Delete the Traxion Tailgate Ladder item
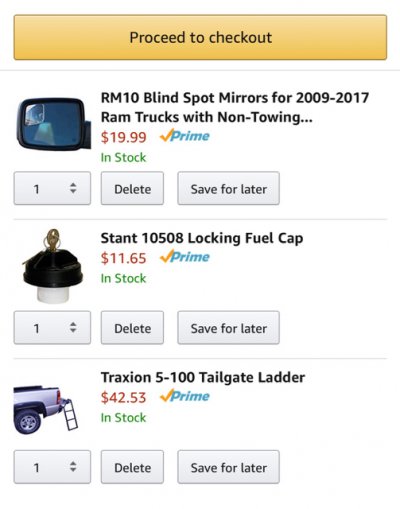The height and width of the screenshot is (509, 400). (x=132, y=467)
